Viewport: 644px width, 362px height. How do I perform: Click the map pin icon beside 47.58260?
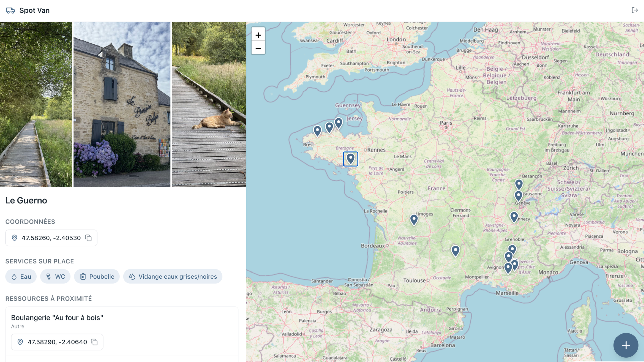click(x=14, y=238)
